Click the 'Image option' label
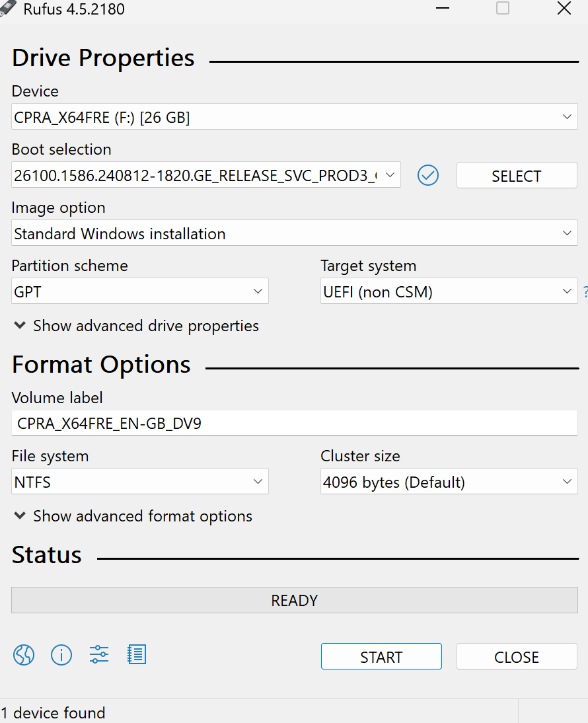Viewport: 588px width, 723px height. coord(59,208)
